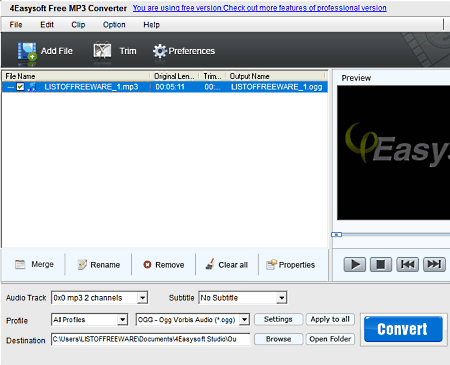Select the LISTOFFREEWARE_1.ogg output name cell
This screenshot has width=450, height=365.
point(277,87)
